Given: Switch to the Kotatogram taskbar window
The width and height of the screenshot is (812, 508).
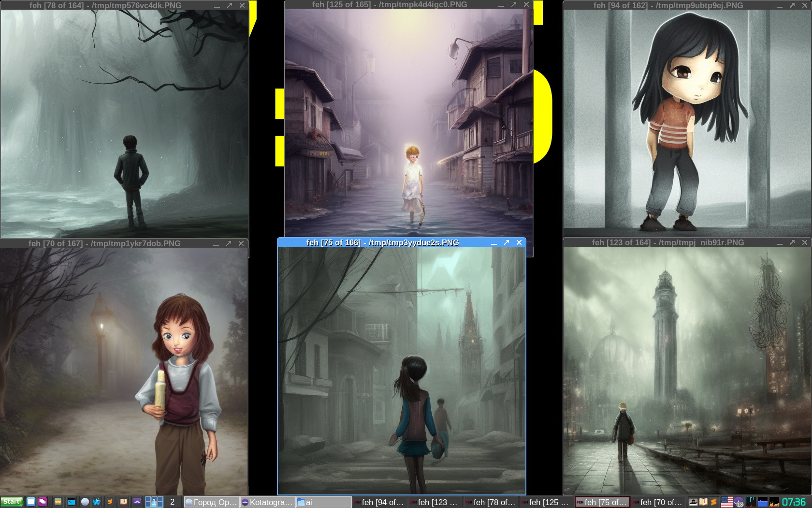Looking at the screenshot, I should point(268,502).
